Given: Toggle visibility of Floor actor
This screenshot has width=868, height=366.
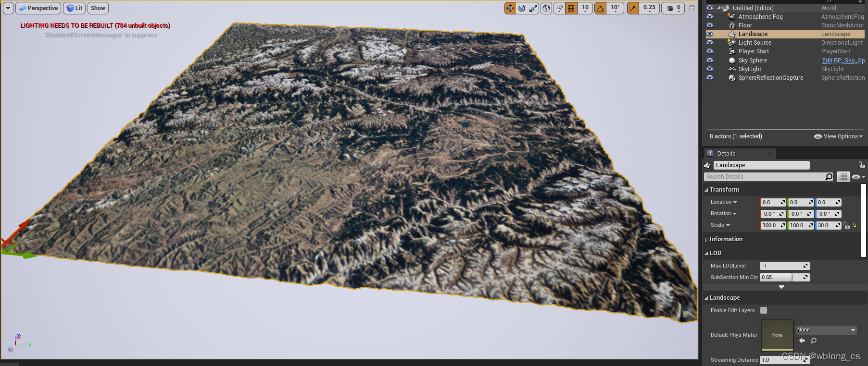Looking at the screenshot, I should [710, 25].
